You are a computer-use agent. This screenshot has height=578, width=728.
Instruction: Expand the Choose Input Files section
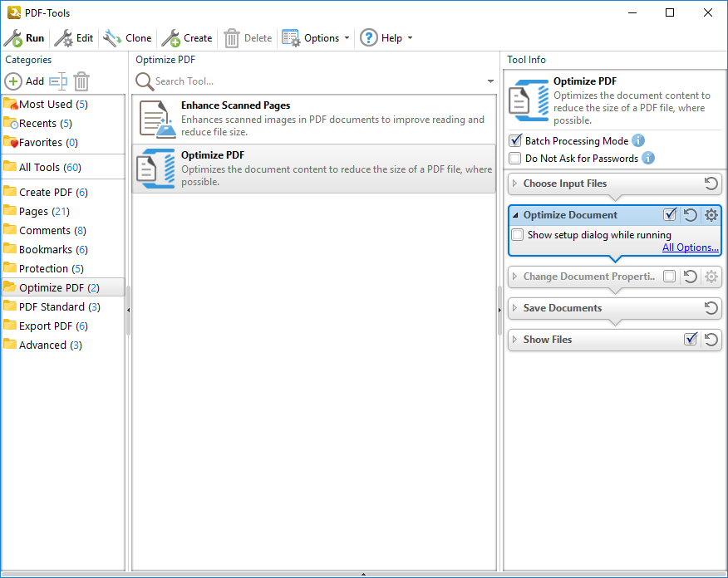pos(515,184)
